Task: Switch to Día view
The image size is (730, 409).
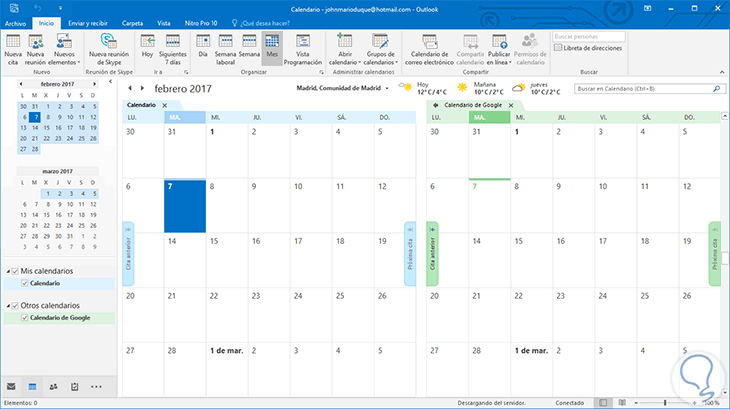Action: click(x=203, y=47)
